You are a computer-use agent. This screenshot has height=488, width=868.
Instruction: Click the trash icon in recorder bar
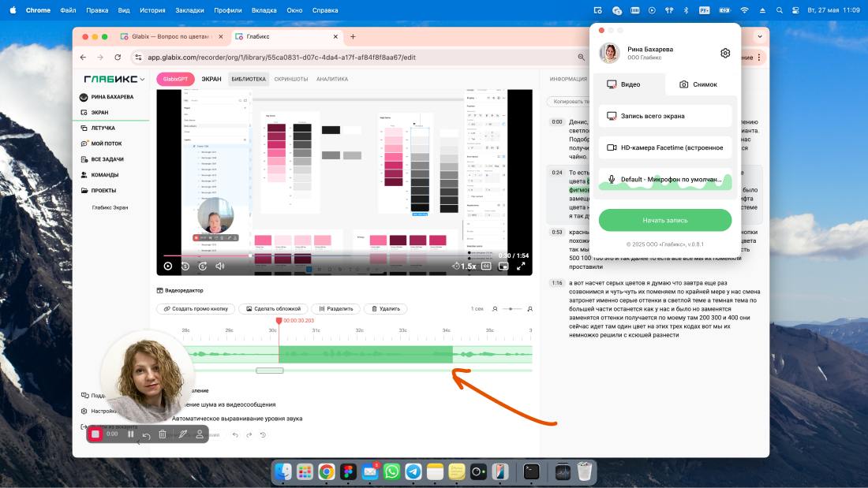pos(163,434)
